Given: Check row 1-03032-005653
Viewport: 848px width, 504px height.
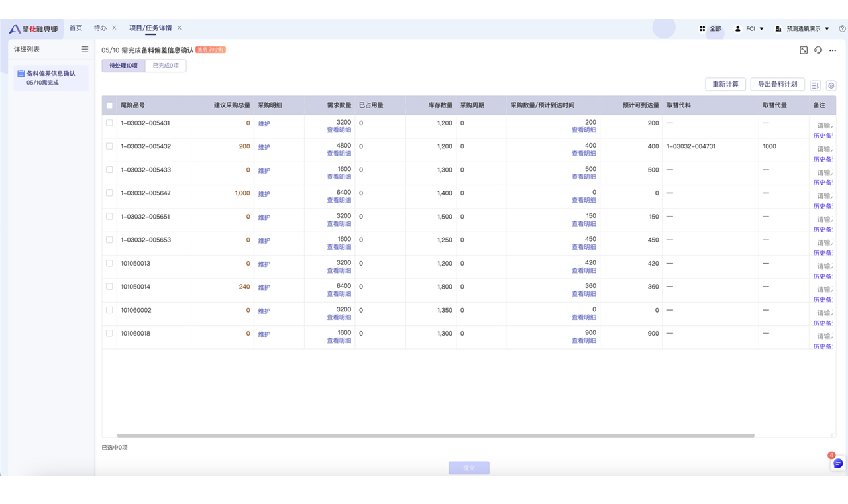Looking at the screenshot, I should pos(109,240).
